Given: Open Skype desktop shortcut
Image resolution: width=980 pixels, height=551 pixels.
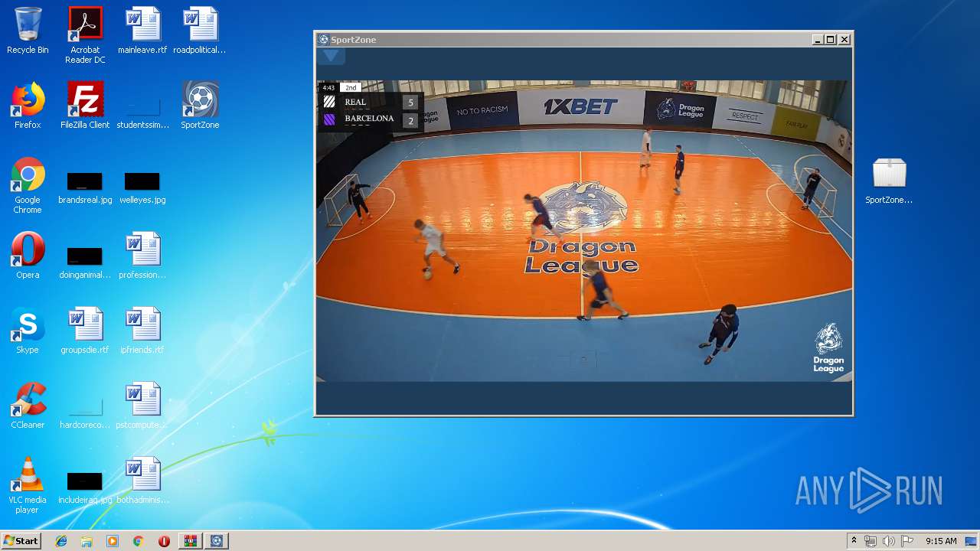Looking at the screenshot, I should pyautogui.click(x=28, y=331).
